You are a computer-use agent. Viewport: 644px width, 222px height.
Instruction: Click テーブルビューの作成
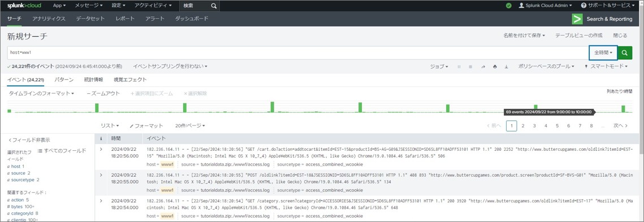(x=579, y=36)
